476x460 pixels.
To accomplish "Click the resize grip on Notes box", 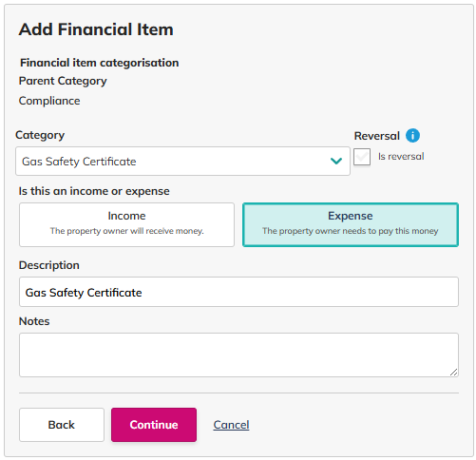I will [453, 373].
